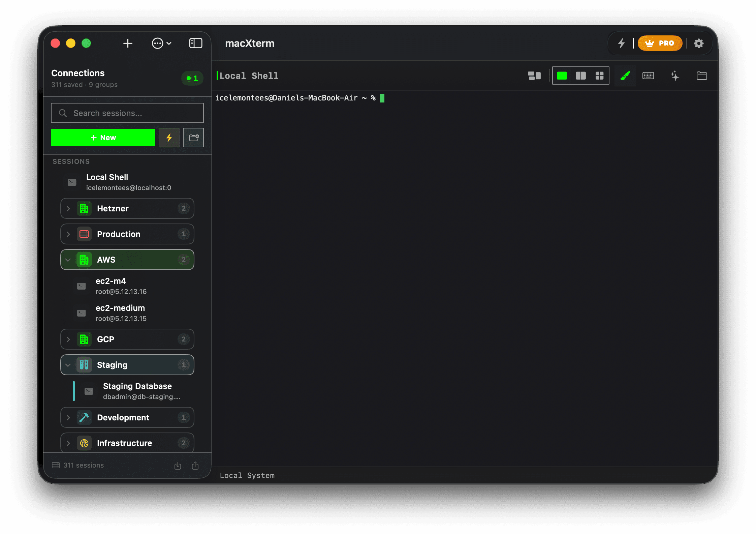The height and width of the screenshot is (534, 756).
Task: Create a new group with the folder-plus icon
Action: click(193, 137)
